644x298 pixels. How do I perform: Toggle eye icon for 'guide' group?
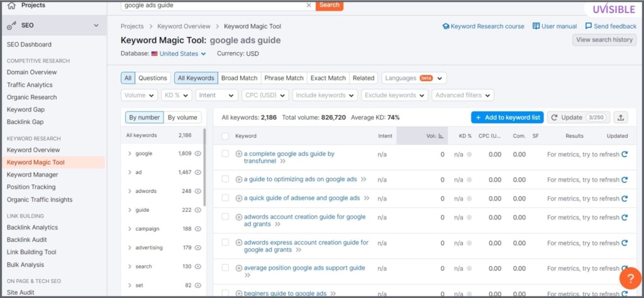198,210
